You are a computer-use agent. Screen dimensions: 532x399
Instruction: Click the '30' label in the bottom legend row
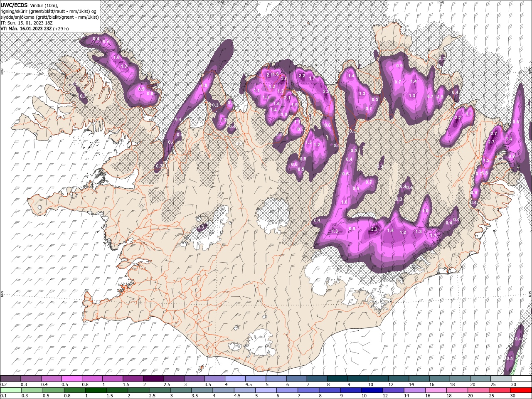coord(513,396)
